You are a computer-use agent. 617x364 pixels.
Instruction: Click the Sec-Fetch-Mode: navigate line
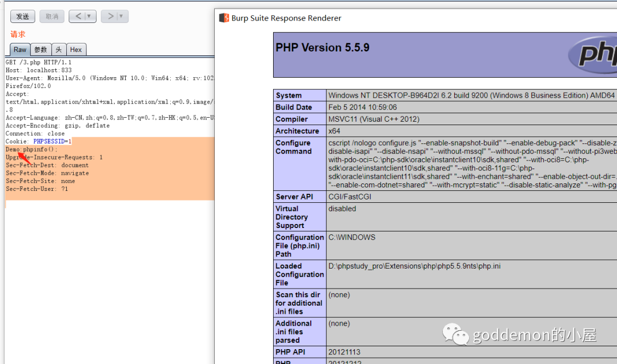pos(47,173)
